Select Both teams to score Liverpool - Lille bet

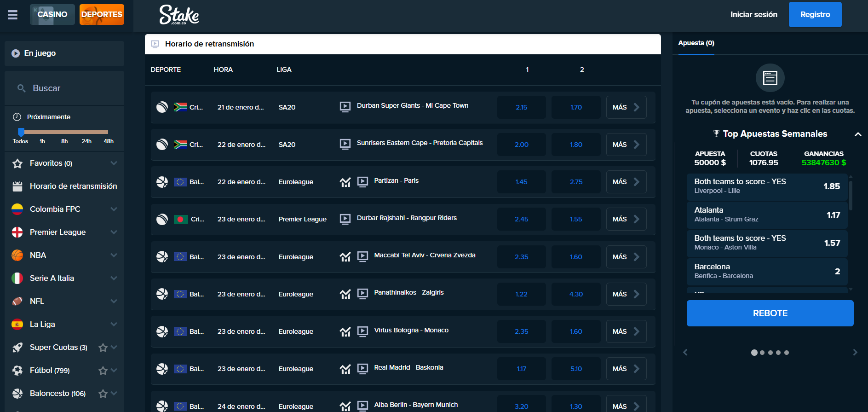click(x=767, y=186)
